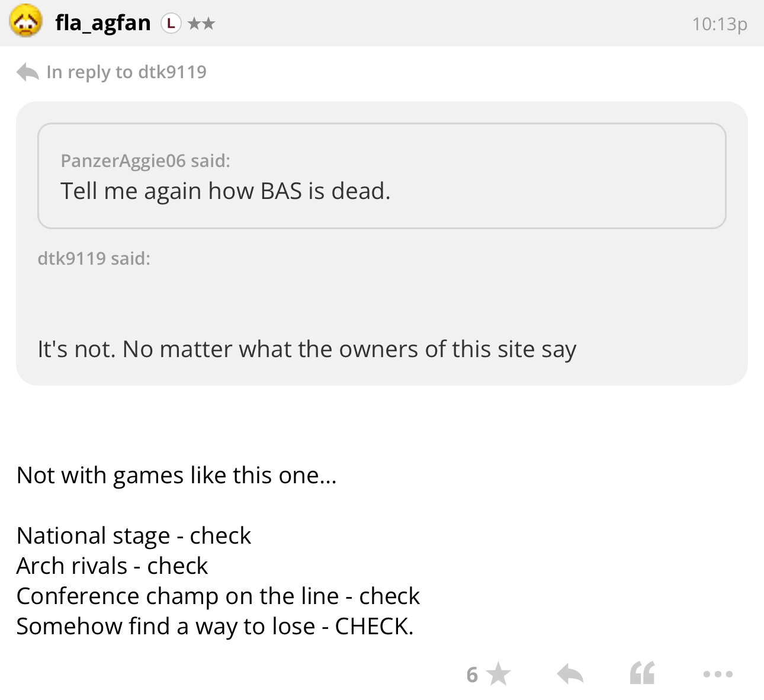Screen dimensions: 764x700
Task: Click the 'dtk9119 said:' quote header
Action: pos(94,258)
